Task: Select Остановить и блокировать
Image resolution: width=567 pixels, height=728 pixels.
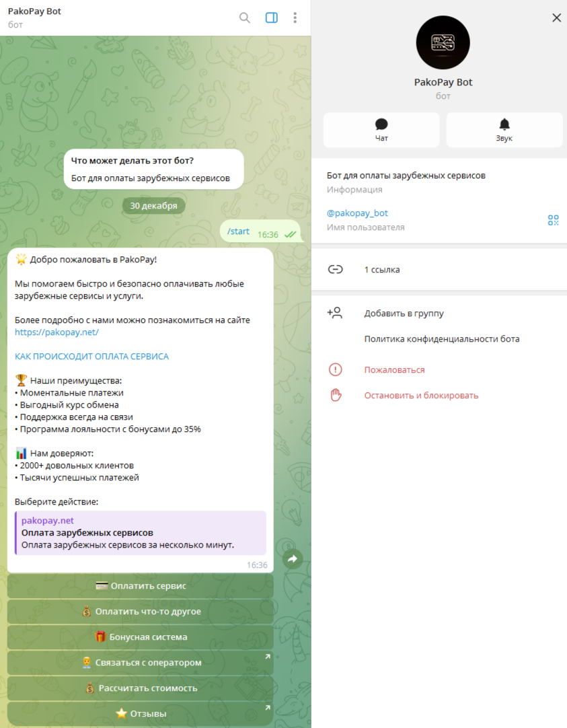Action: [421, 396]
